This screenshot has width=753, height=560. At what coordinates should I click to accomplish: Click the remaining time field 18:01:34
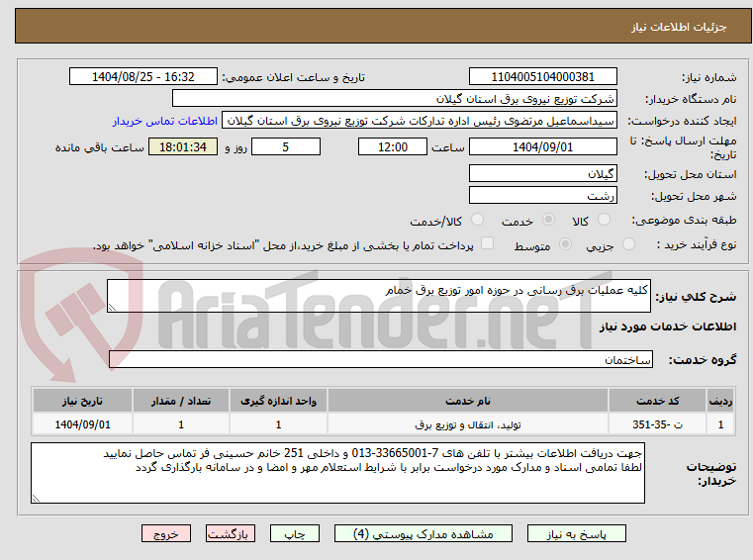click(183, 147)
